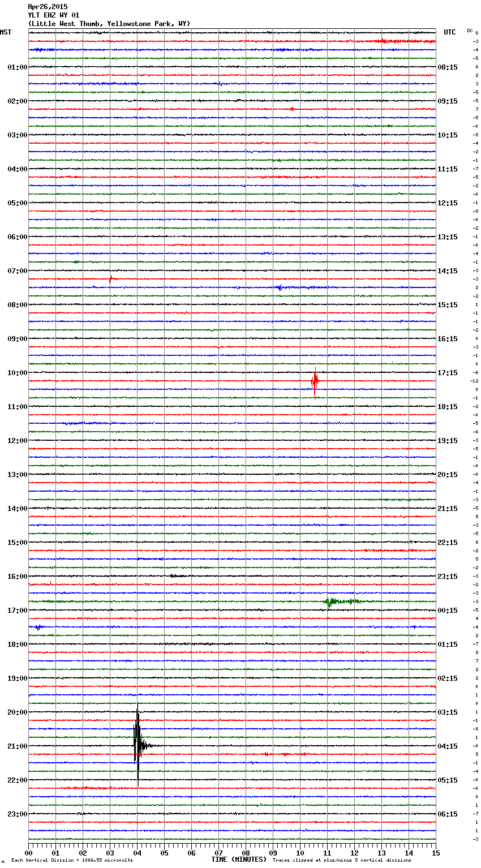
Task: Click the Each Vertical Division microvolts note
Action: (72, 860)
